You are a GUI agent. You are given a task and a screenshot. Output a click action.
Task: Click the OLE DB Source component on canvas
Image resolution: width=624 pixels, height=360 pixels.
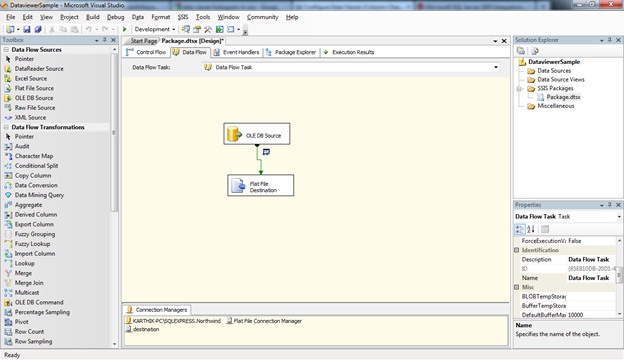(257, 134)
